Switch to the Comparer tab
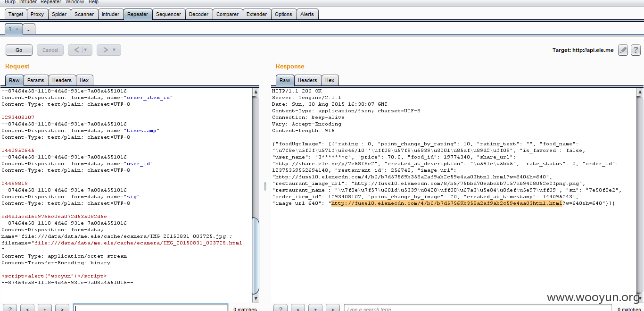This screenshot has height=311, width=644. (228, 14)
